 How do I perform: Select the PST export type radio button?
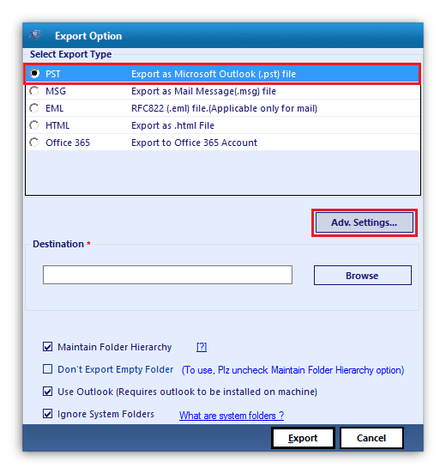[34, 73]
